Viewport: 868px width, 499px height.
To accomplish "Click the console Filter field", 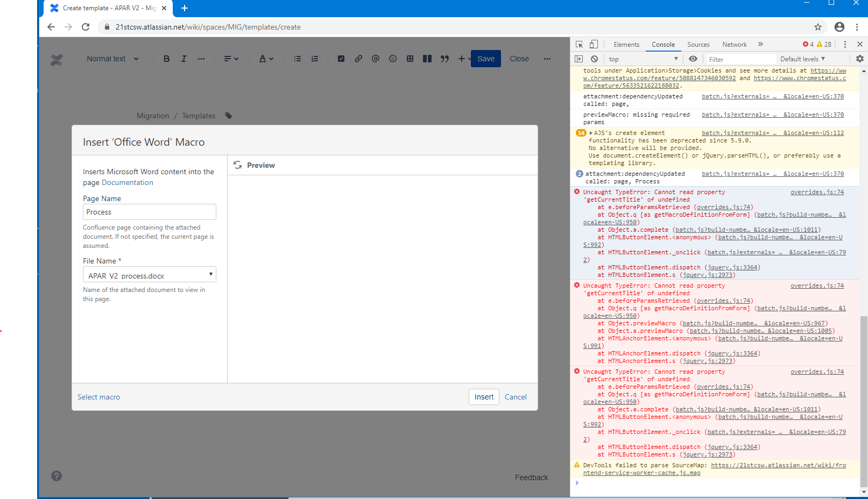I will (740, 59).
